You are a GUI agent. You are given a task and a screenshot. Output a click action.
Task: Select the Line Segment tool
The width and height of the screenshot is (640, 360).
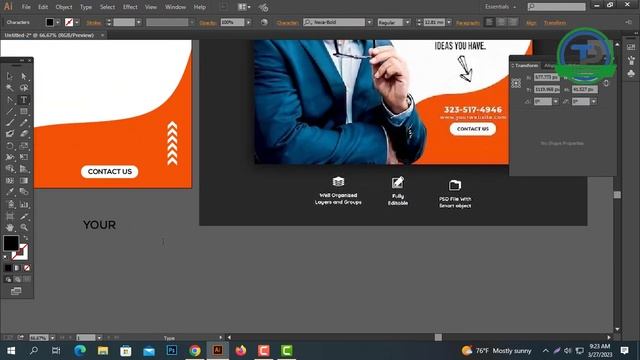(10, 111)
